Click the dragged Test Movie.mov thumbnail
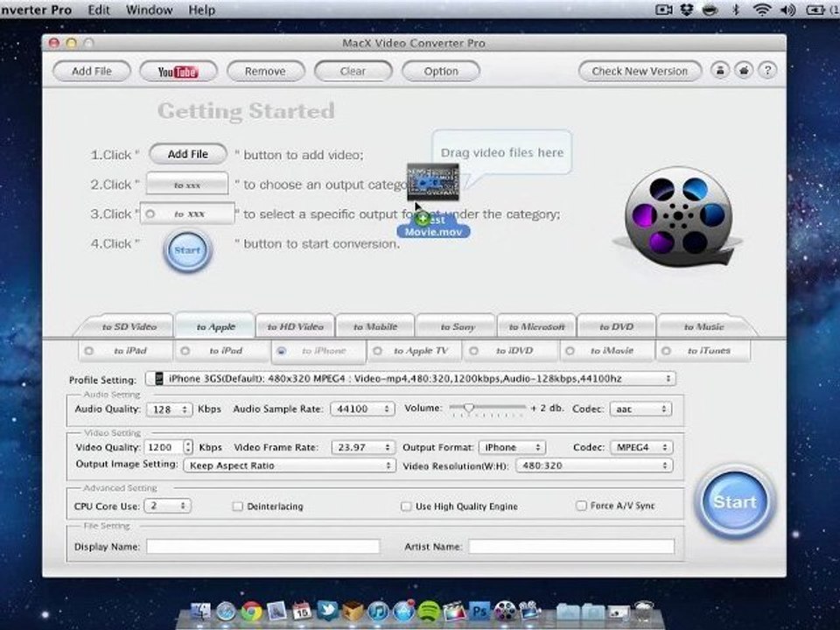840x630 pixels. 433,182
